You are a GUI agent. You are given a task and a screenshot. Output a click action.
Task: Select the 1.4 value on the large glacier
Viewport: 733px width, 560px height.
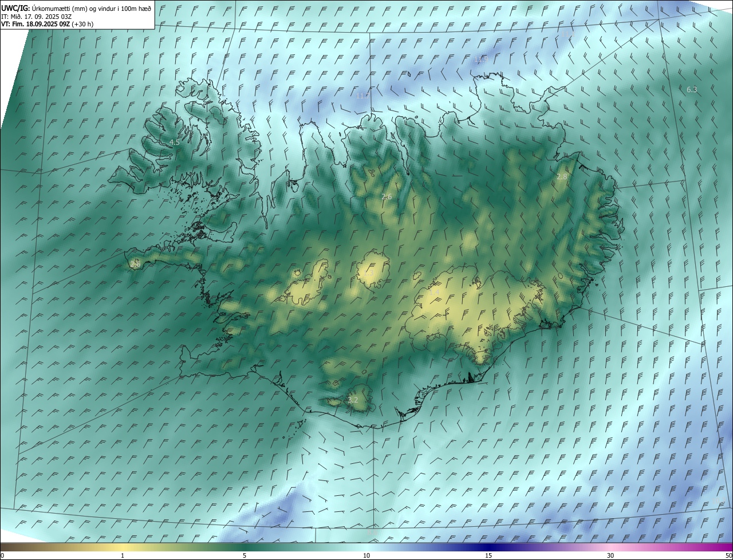pos(434,293)
